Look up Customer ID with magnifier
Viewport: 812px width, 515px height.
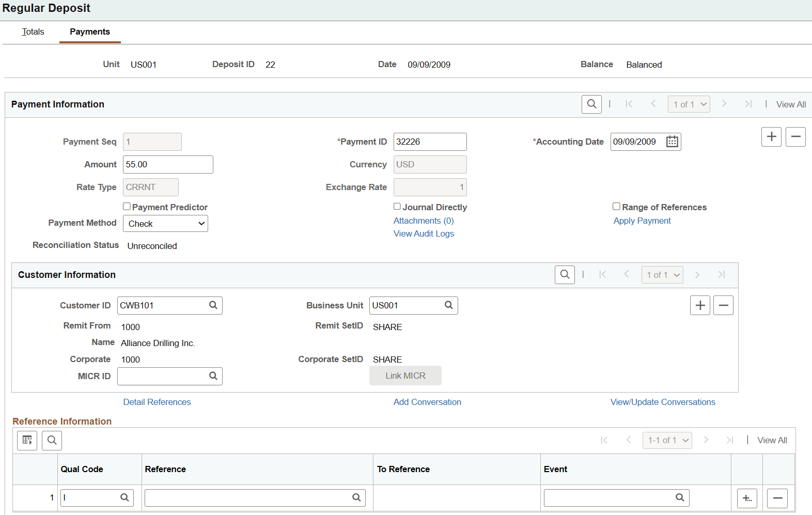tap(213, 305)
